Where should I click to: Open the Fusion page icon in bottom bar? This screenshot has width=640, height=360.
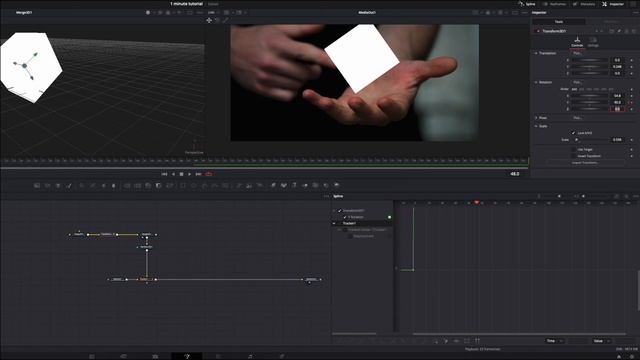coord(187,356)
